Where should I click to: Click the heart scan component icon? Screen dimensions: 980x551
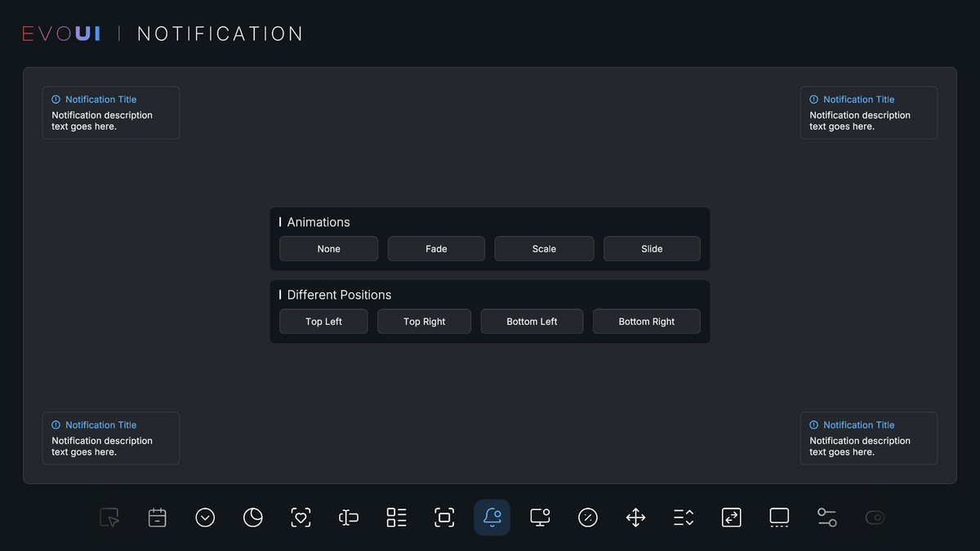301,517
